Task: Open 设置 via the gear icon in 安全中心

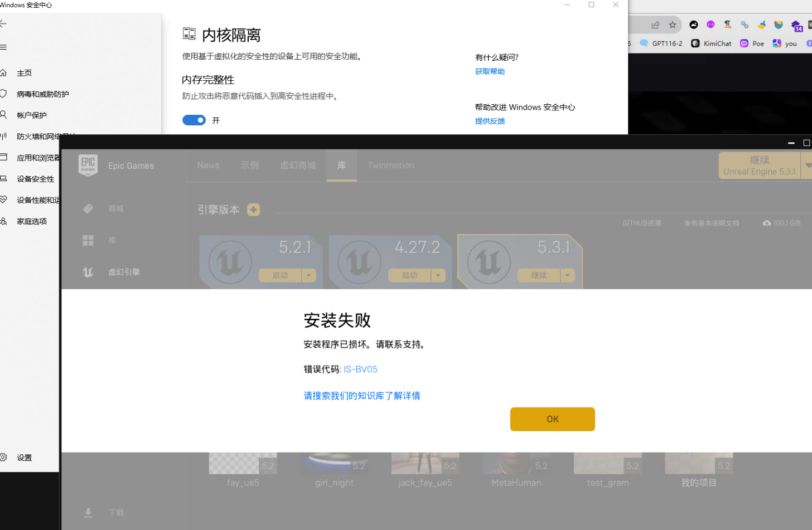Action: pyautogui.click(x=3, y=457)
